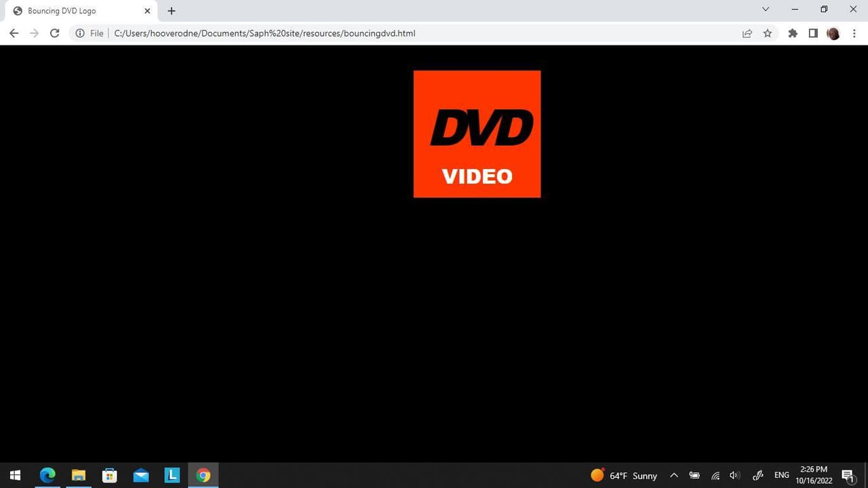Share this page from the address bar

pos(747,33)
